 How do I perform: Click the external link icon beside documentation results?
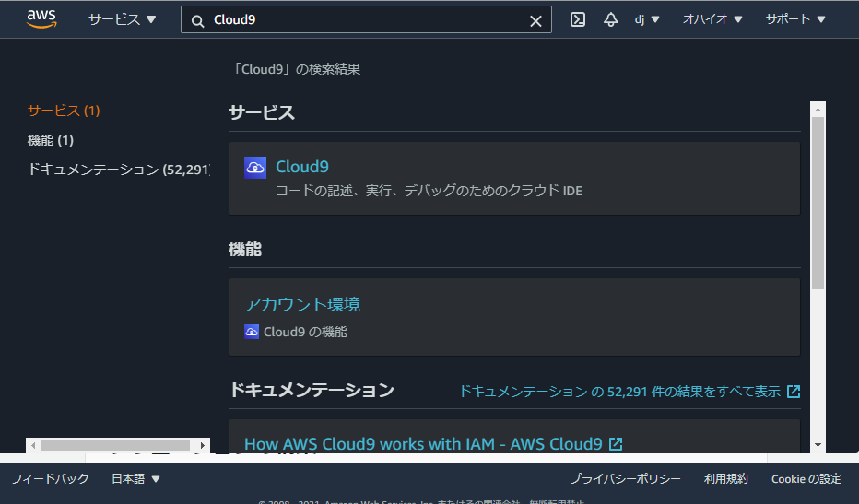pyautogui.click(x=794, y=392)
